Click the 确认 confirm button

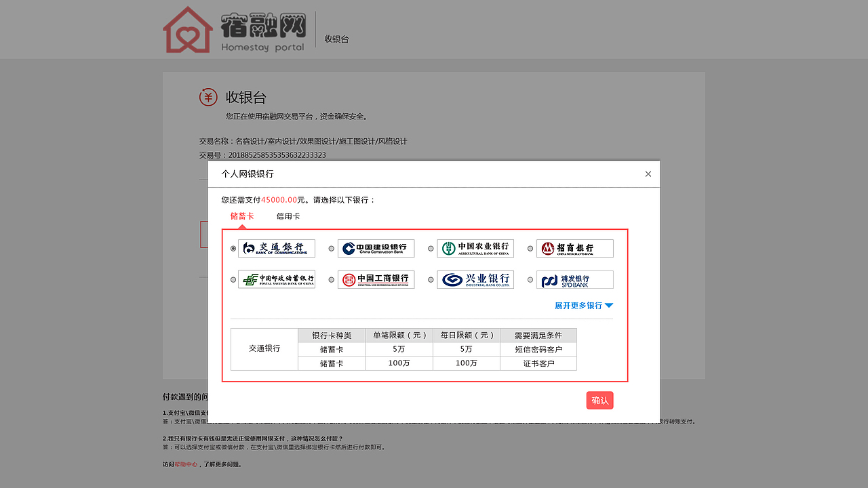599,400
